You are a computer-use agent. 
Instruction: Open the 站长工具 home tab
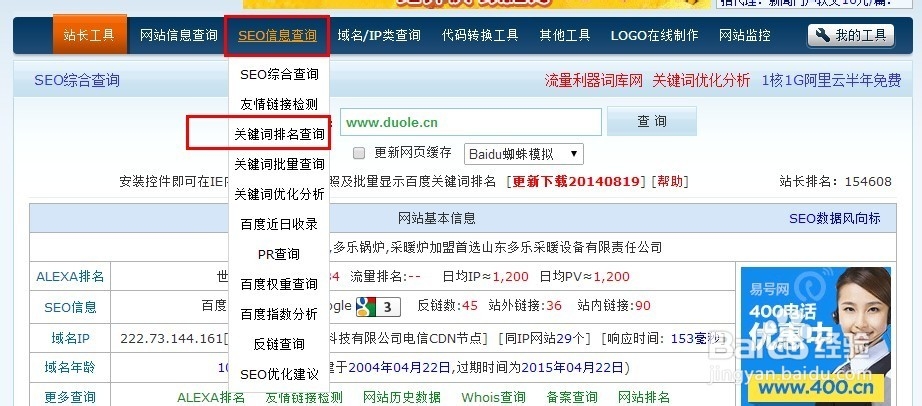89,35
